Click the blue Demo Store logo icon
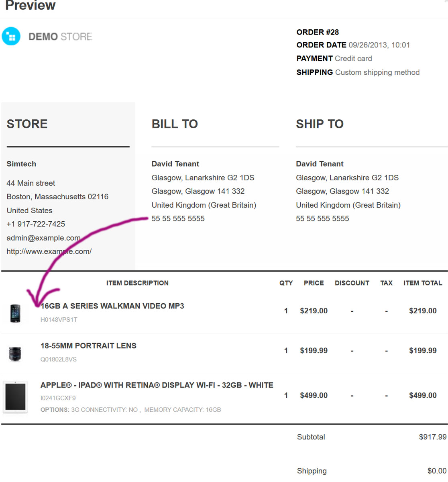This screenshot has width=448, height=482. tap(11, 37)
